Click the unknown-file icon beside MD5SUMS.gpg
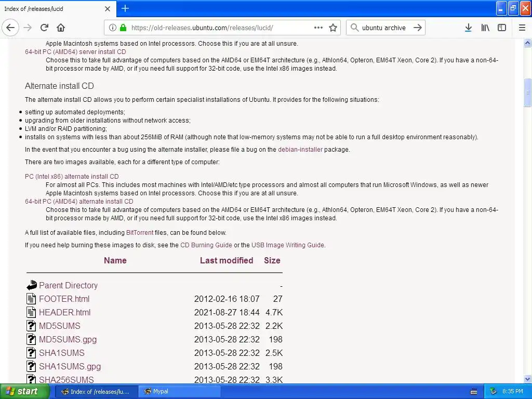The height and width of the screenshot is (399, 532). [31, 339]
